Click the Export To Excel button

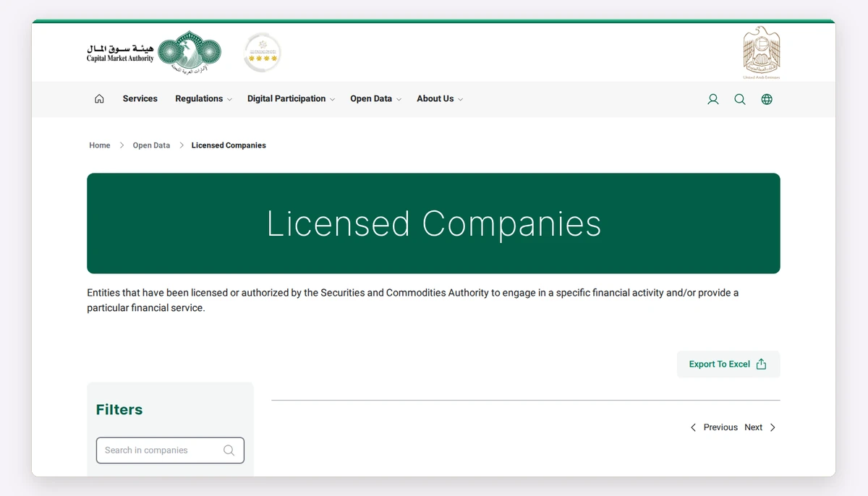(728, 364)
